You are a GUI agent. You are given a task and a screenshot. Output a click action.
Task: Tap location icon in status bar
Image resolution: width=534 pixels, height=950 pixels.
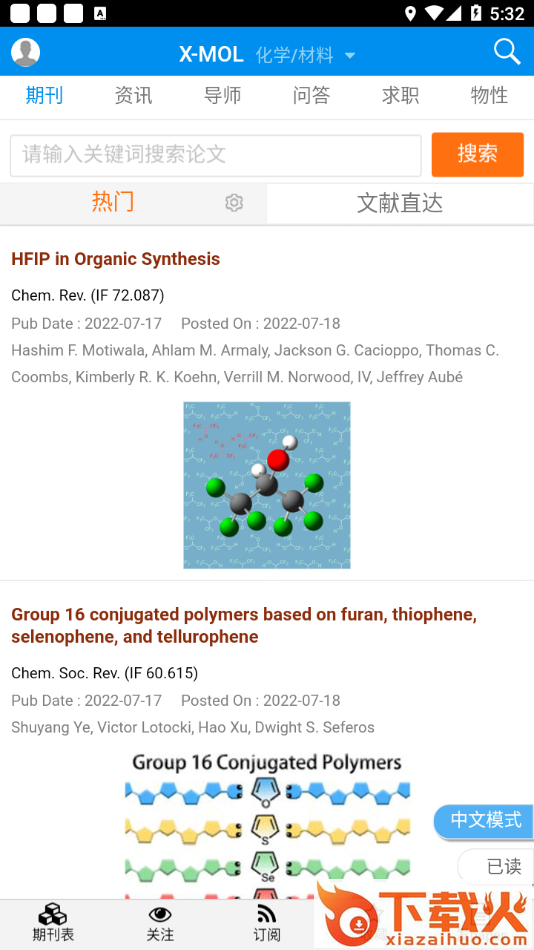pos(410,13)
